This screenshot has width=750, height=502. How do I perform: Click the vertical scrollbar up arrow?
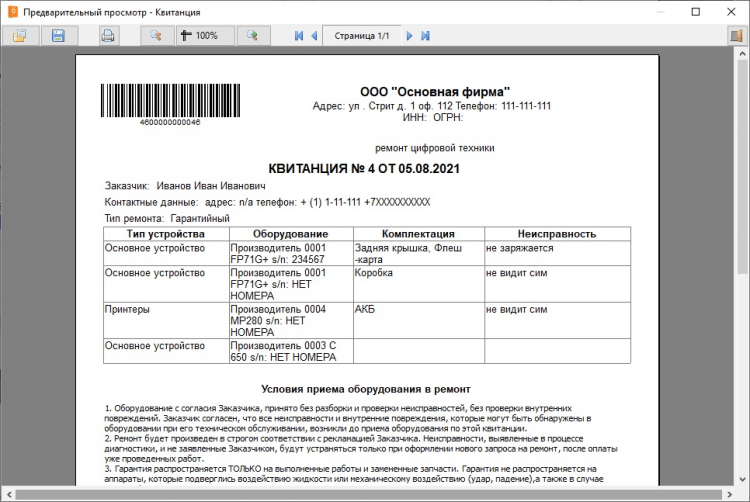click(742, 52)
